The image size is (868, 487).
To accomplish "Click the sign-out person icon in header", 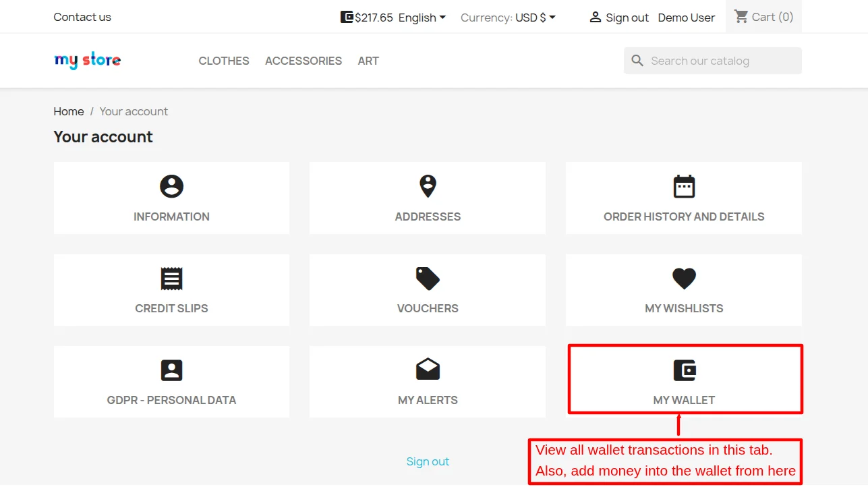I will [594, 17].
